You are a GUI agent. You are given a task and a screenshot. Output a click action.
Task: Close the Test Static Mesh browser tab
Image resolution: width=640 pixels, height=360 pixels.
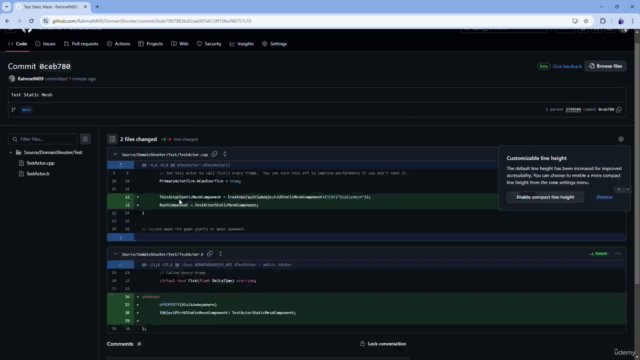(85, 7)
